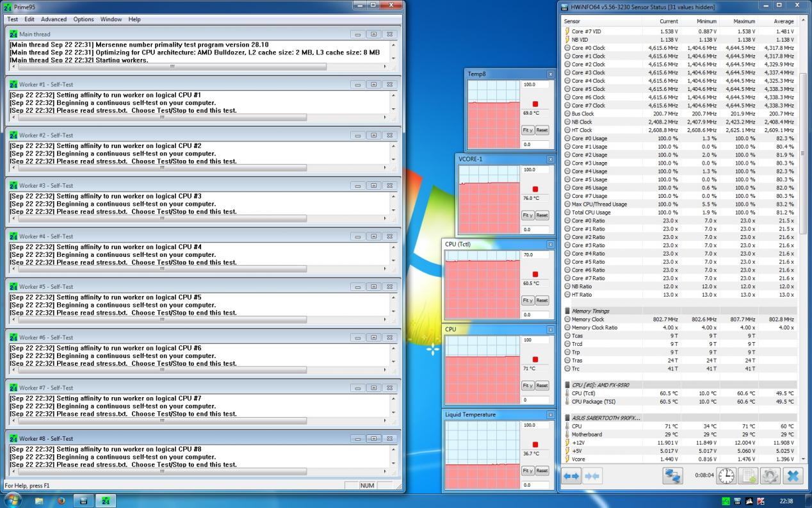Click Reset in CPU (Tctl) graph
Screen dimensions: 812x508
tap(542, 300)
